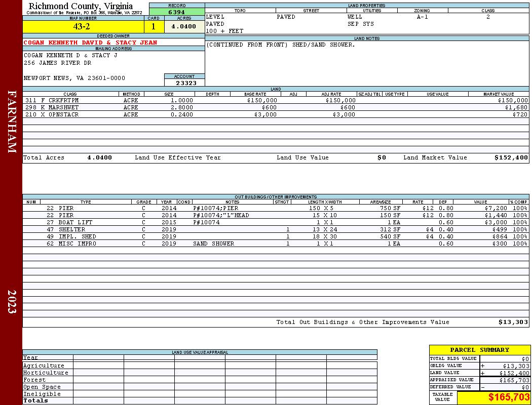
Task: Click the Total Out Buildings value $13,303
Action: click(513, 322)
